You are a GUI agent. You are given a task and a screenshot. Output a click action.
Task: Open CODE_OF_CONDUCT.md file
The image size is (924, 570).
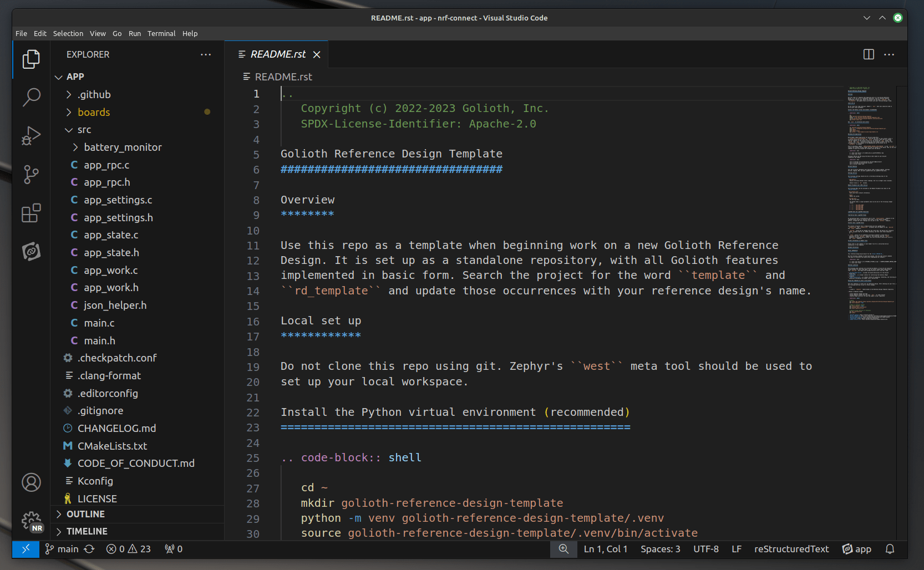(138, 463)
